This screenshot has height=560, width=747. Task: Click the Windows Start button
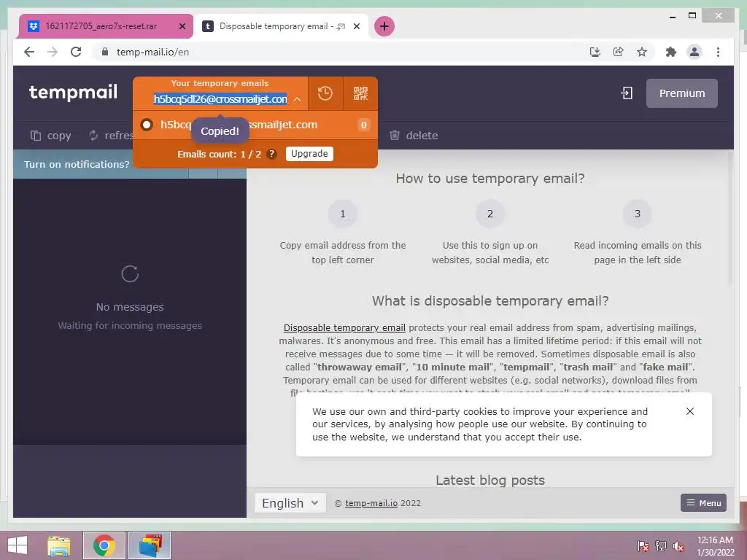coord(18,545)
